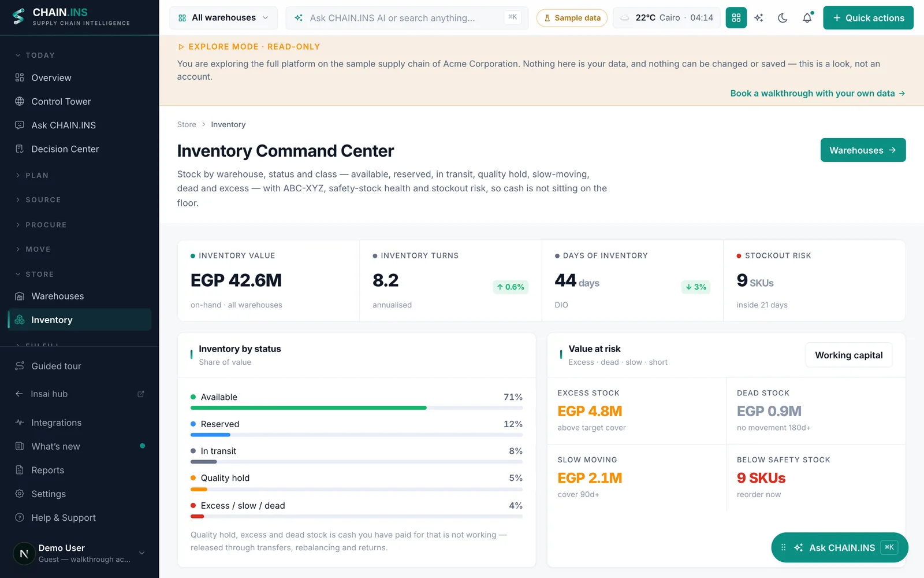Click the Ask CHAIN.INS AI search field
Screen dimensions: 924x578
pos(407,18)
